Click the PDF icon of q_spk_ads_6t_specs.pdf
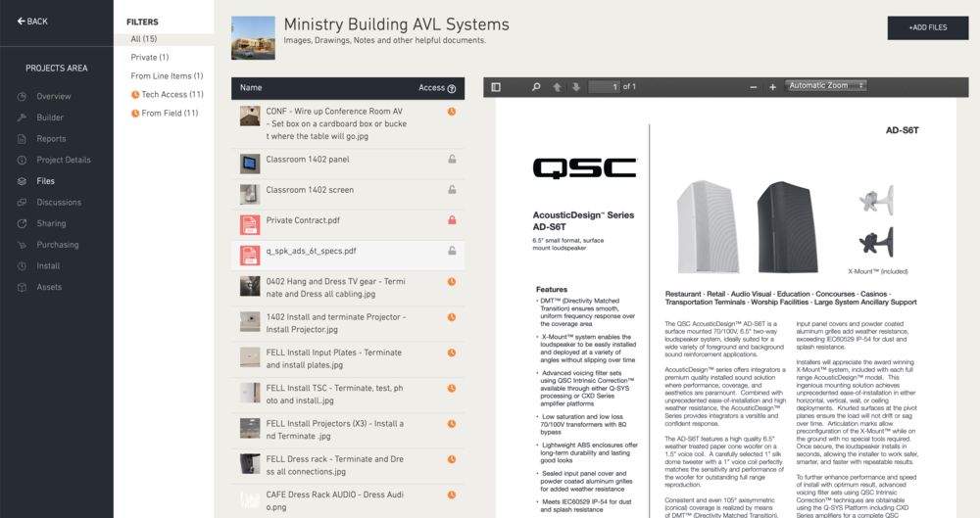 [250, 255]
